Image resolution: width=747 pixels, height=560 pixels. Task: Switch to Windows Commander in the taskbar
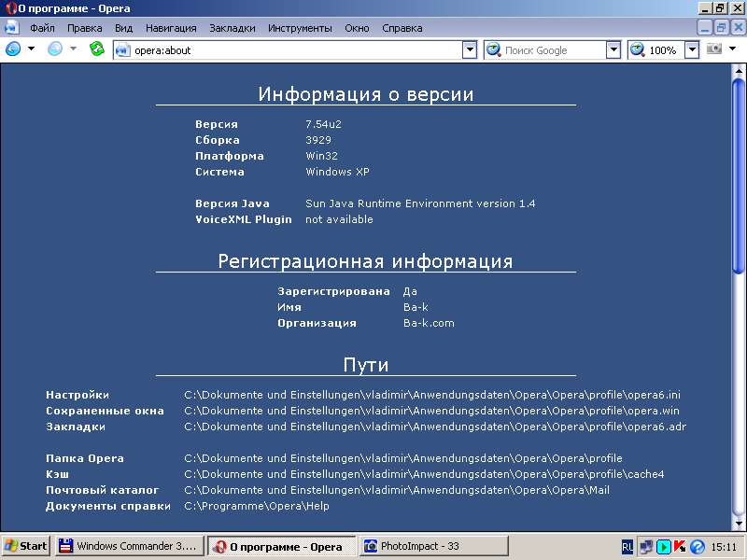click(130, 546)
